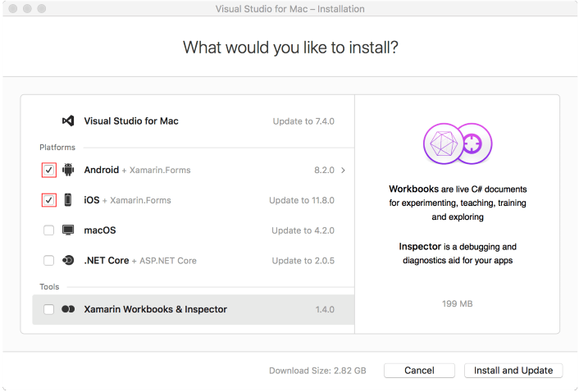Screen dimensions: 579x392
Task: Click the Inspector crosshair icon in the details pane
Action: tap(473, 144)
